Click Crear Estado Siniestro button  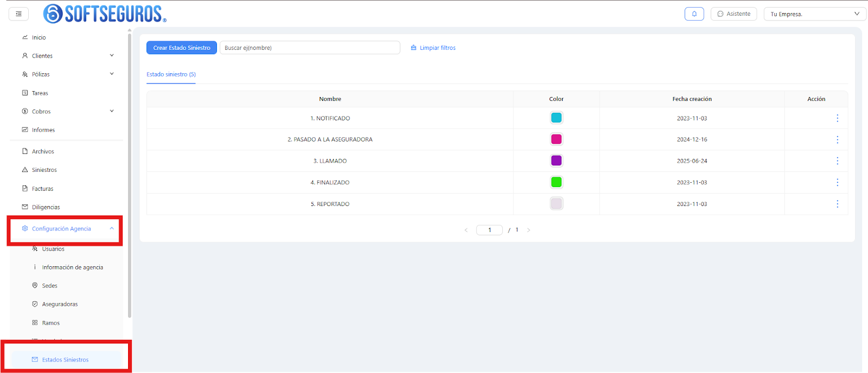(x=182, y=48)
